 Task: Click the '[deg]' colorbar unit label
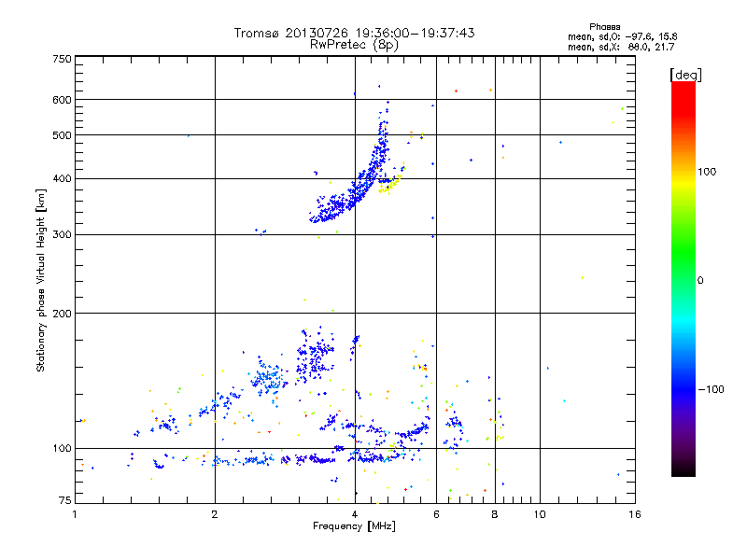click(x=685, y=76)
